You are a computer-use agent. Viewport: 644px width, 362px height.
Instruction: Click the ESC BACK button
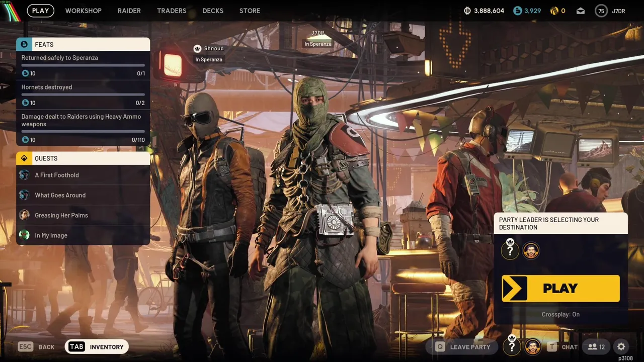pos(36,347)
